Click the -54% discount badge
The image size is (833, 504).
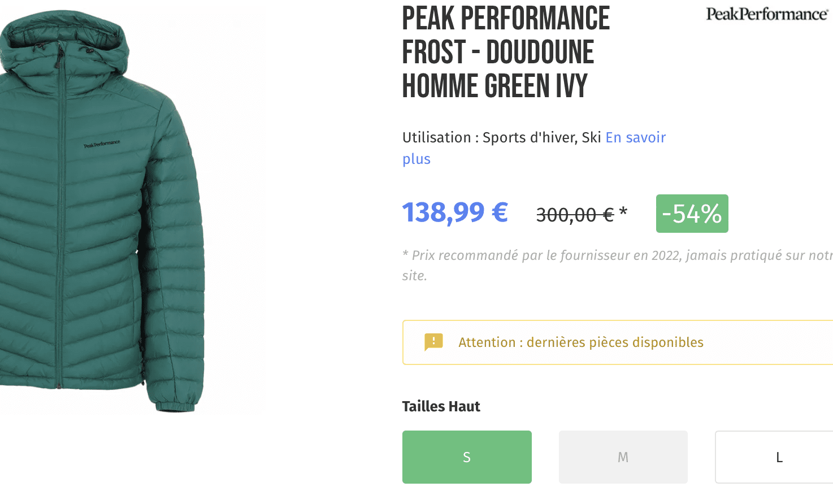pyautogui.click(x=692, y=214)
